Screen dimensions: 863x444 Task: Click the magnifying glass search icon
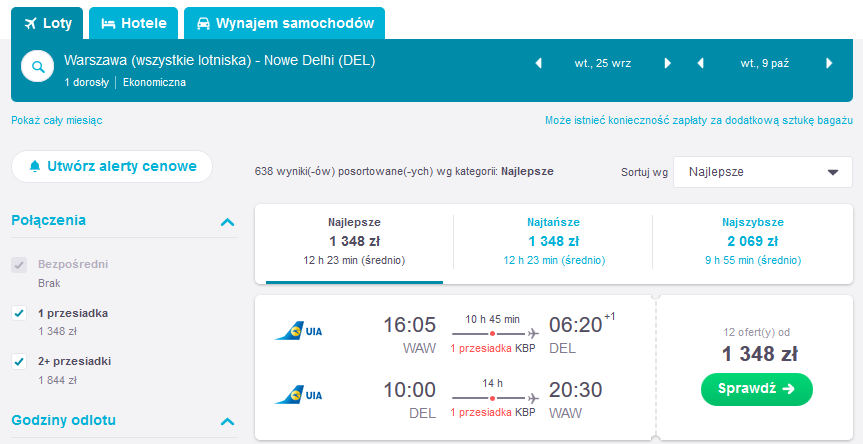tap(37, 67)
